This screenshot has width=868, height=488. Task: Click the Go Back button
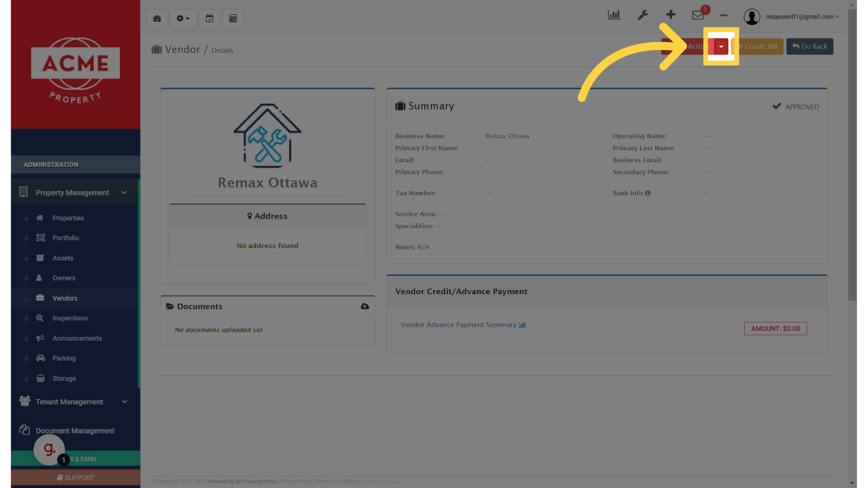point(810,47)
